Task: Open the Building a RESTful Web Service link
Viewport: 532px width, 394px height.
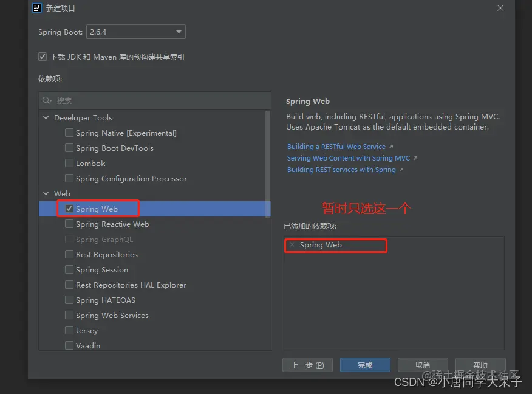Action: (x=336, y=147)
